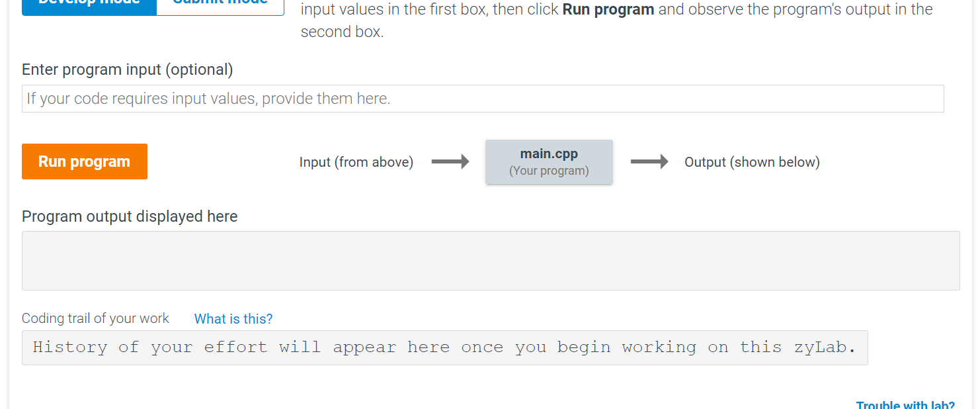Click the instructions paragraph at the top
The image size is (980, 409).
[x=614, y=20]
